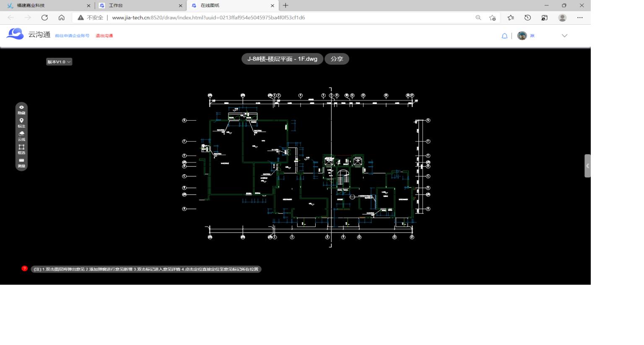Choose the 测量 measure ruler tool
Image resolution: width=644 pixels, height=345 pixels.
[x=21, y=161]
